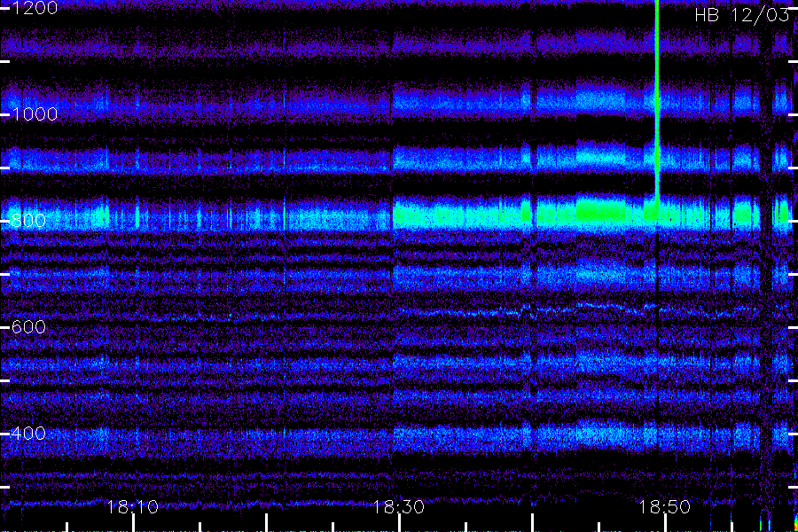This screenshot has height=532, width=798.
Task: Click the 18:50 time axis label
Action: tap(665, 507)
